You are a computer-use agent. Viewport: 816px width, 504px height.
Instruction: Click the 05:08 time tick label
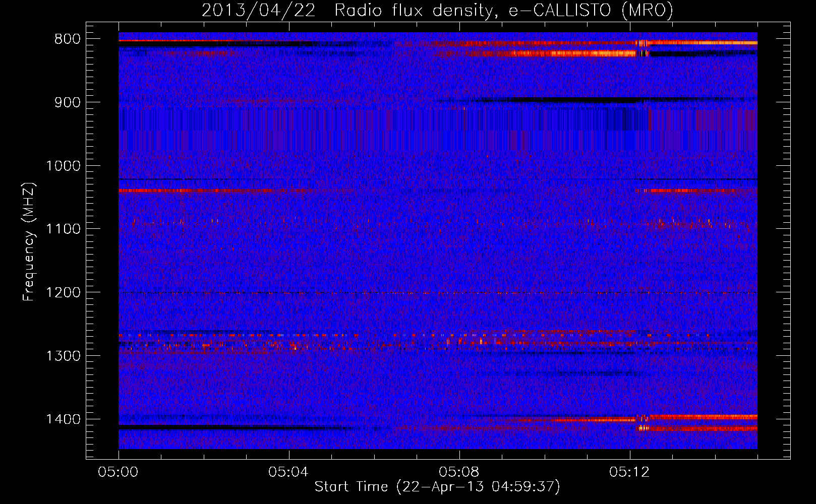[459, 472]
